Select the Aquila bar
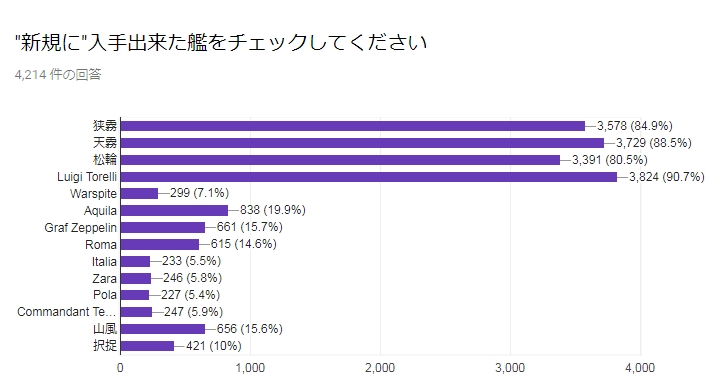The height and width of the screenshot is (377, 711). (x=175, y=211)
